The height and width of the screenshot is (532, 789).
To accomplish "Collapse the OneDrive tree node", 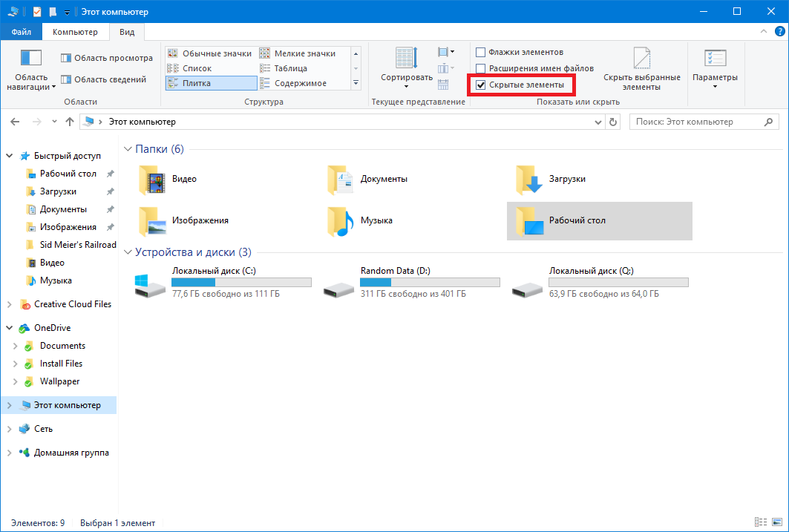I will [x=9, y=328].
